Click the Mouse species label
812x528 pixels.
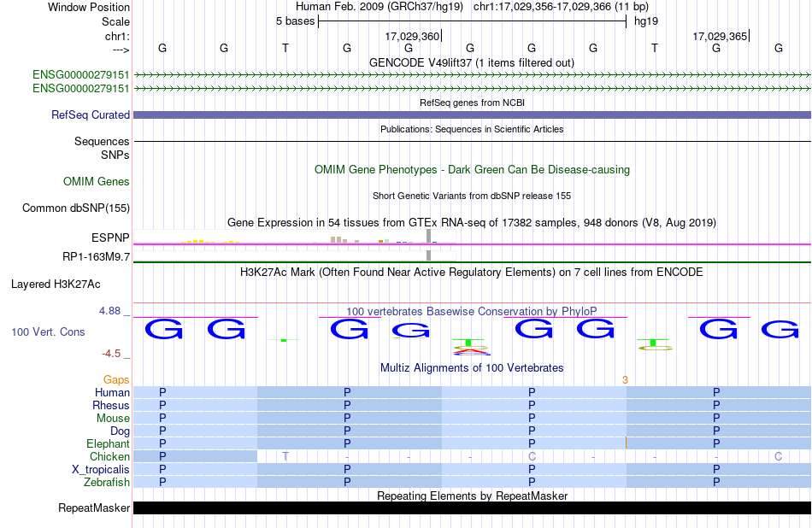113,419
